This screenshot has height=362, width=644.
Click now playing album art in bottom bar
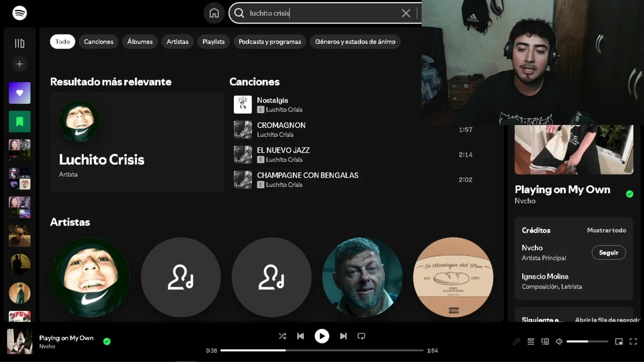(x=20, y=341)
